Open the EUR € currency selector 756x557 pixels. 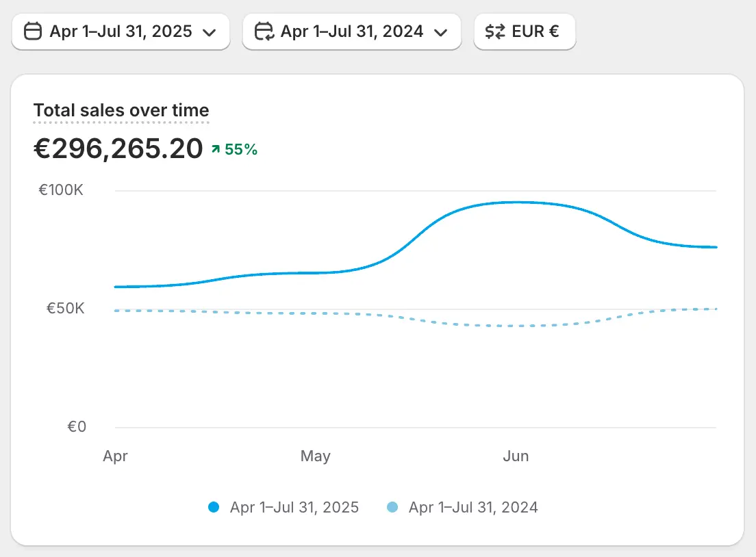[525, 31]
